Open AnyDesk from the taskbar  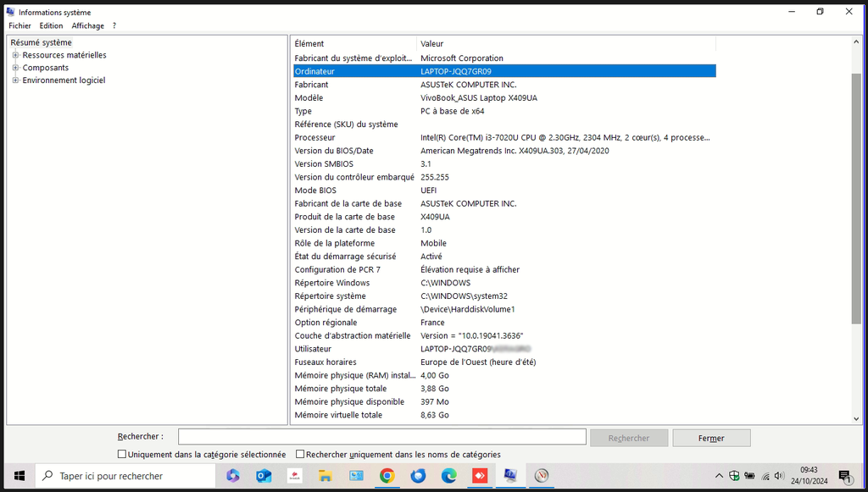480,475
